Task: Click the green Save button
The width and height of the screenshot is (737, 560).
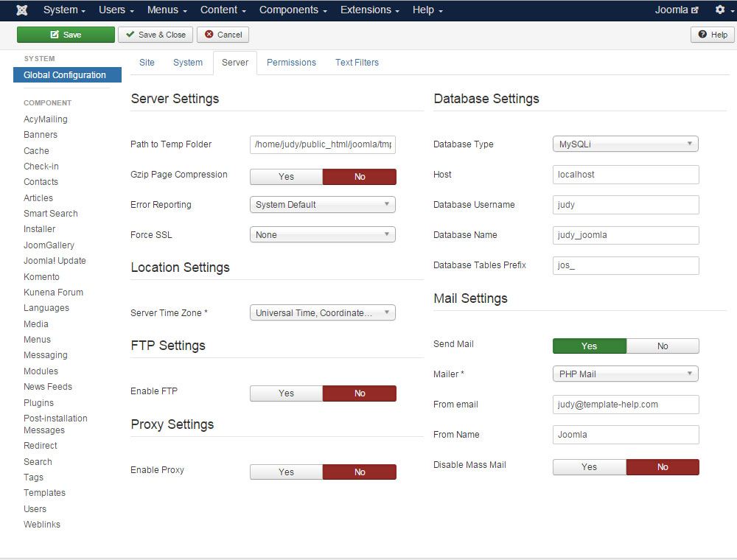Action: [x=66, y=35]
